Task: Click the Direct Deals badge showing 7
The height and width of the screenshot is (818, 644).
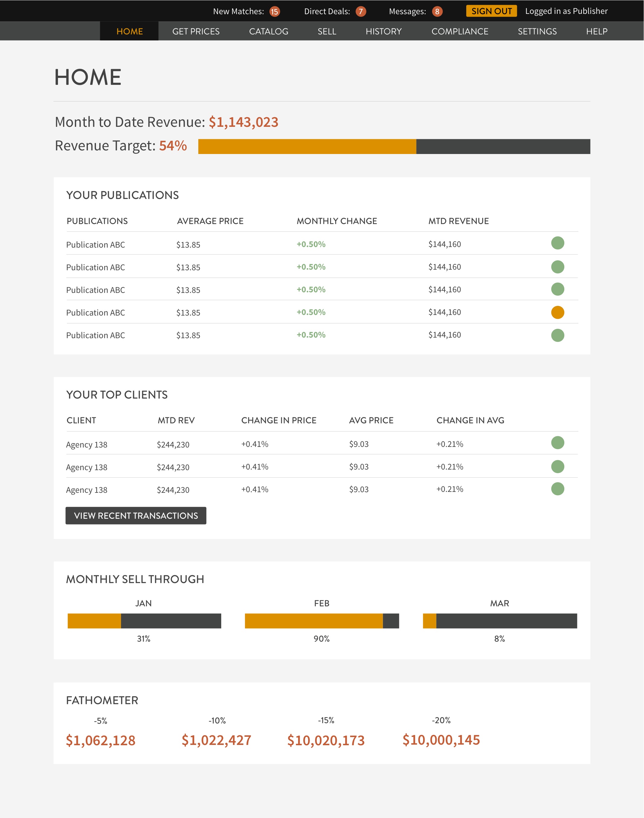Action: 360,12
